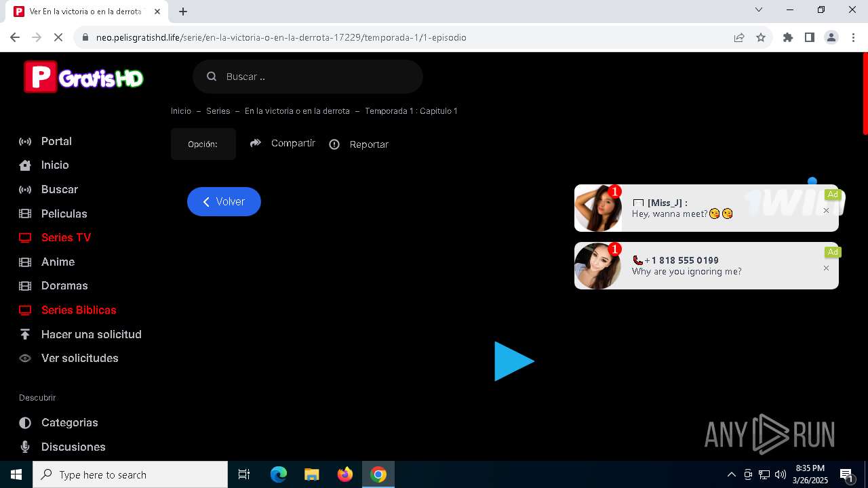
Task: Click the Hey, wanna meet? message text
Action: [x=682, y=213]
